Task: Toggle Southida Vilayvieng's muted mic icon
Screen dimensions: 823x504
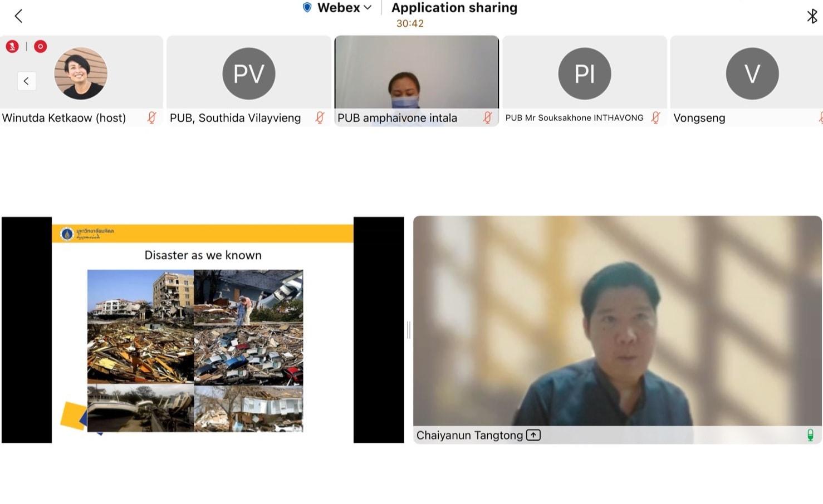Action: pos(320,118)
